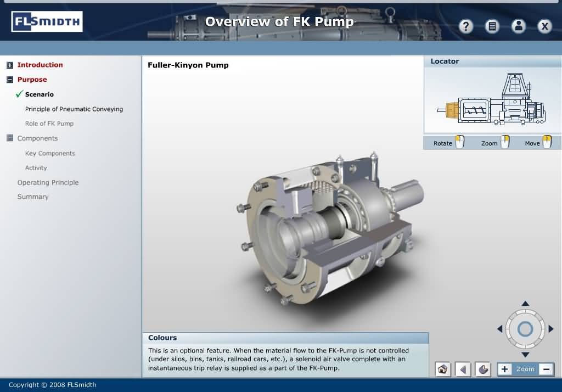
Task: Click the Move mouse icon
Action: pos(547,143)
